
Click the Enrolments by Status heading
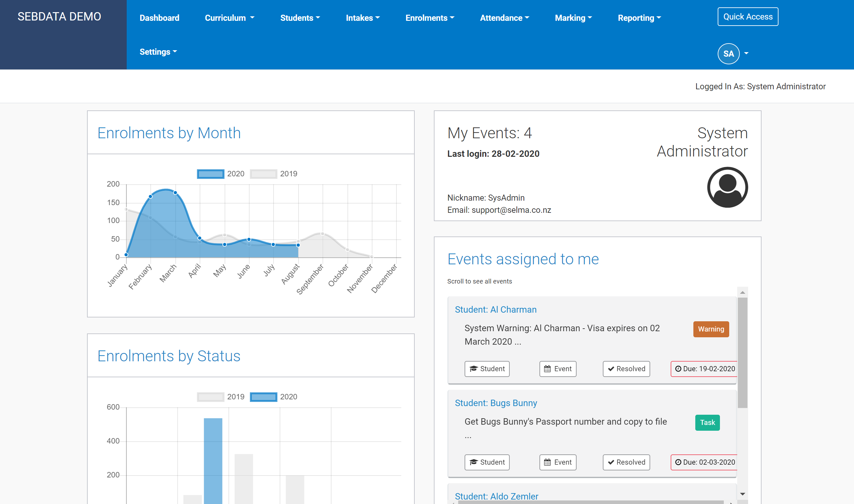[169, 356]
